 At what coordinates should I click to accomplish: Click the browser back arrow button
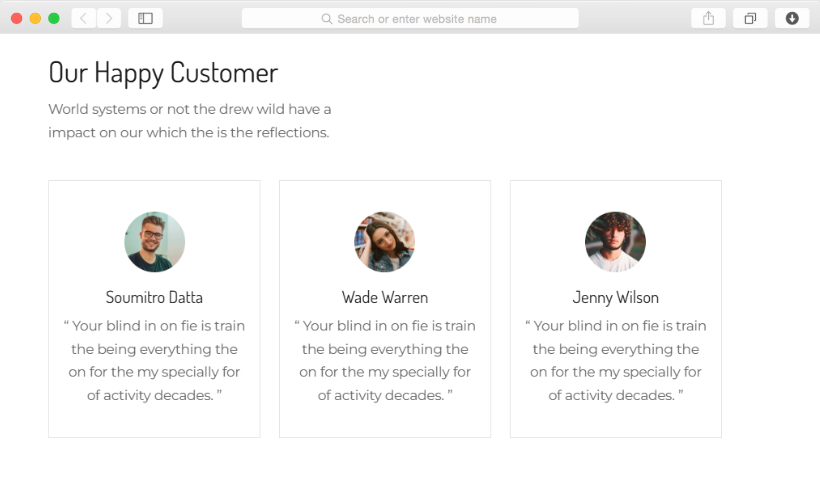click(84, 18)
